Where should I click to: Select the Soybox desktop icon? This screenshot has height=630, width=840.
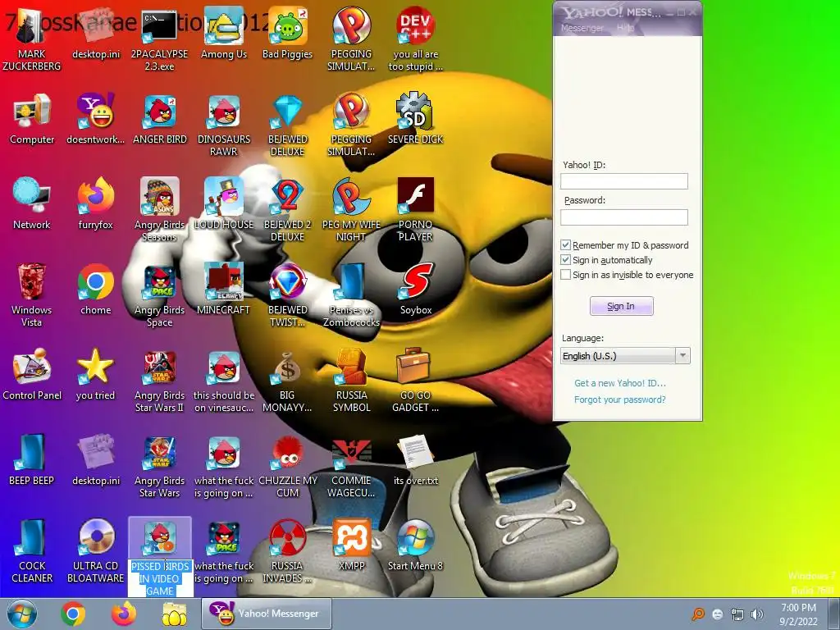(x=415, y=289)
